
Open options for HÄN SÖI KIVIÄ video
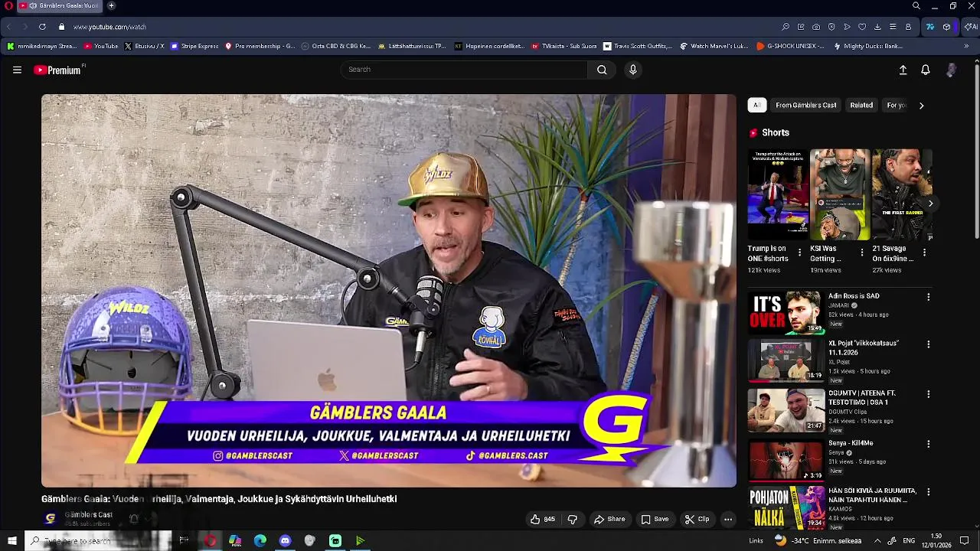pyautogui.click(x=928, y=492)
